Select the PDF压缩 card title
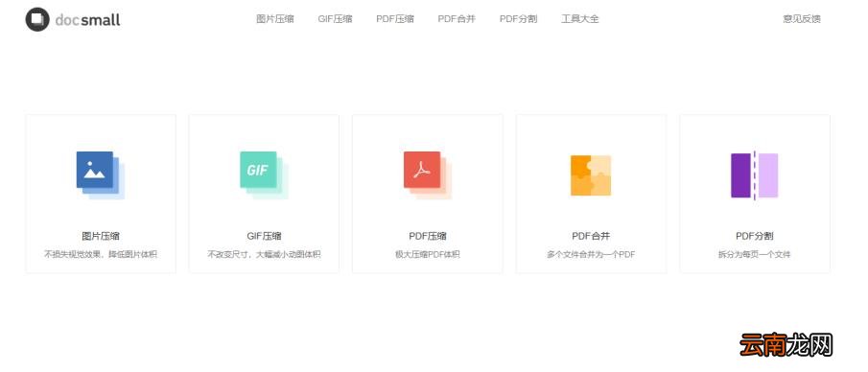Screen dimensions: 868x372 coord(428,236)
